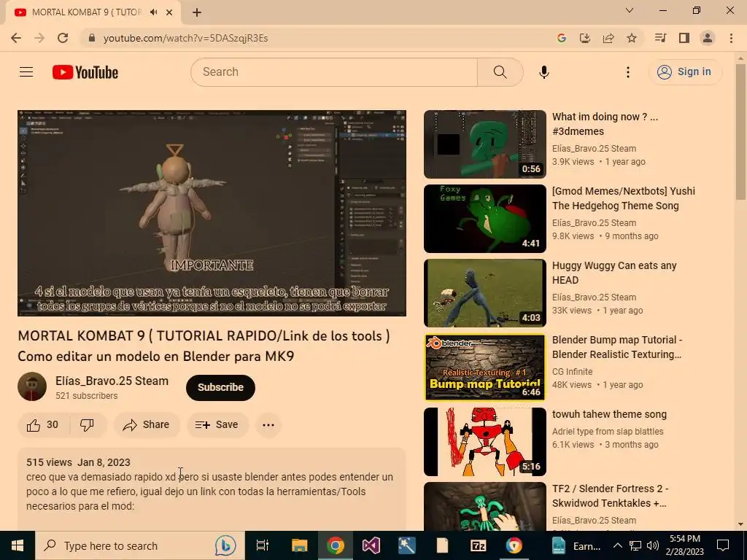
Task: Open Bing chat icon in taskbar search
Action: (x=225, y=545)
